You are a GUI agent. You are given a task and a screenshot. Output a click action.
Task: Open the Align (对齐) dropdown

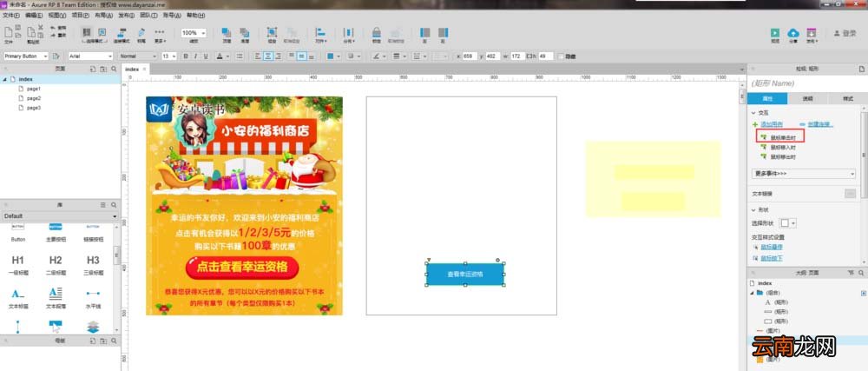point(320,35)
